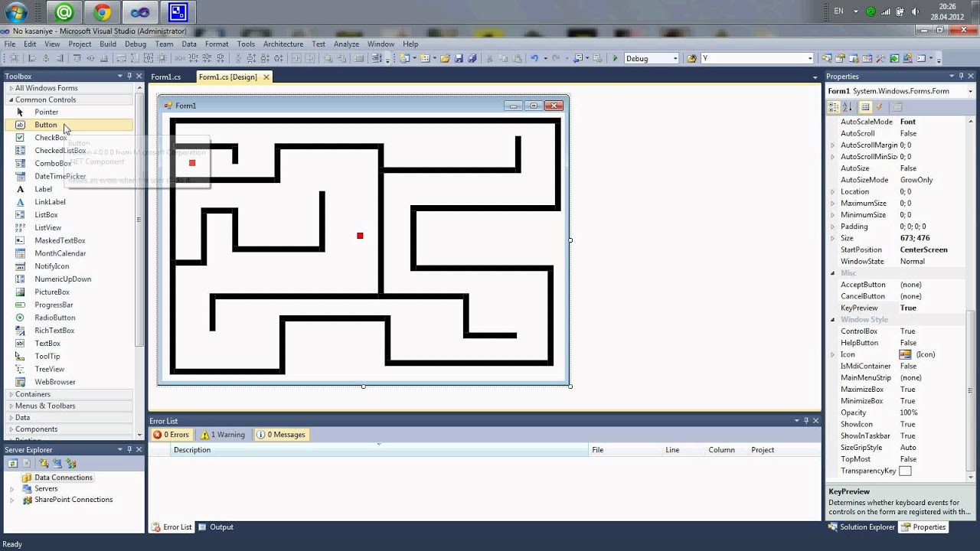Toggle the 0 Messages filter button
This screenshot has height=551, width=980.
pyautogui.click(x=281, y=435)
